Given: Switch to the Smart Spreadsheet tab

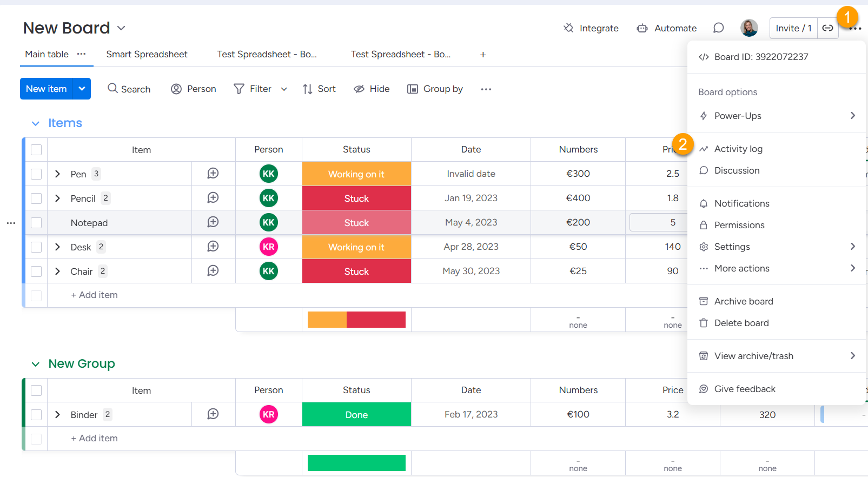Looking at the screenshot, I should point(147,54).
